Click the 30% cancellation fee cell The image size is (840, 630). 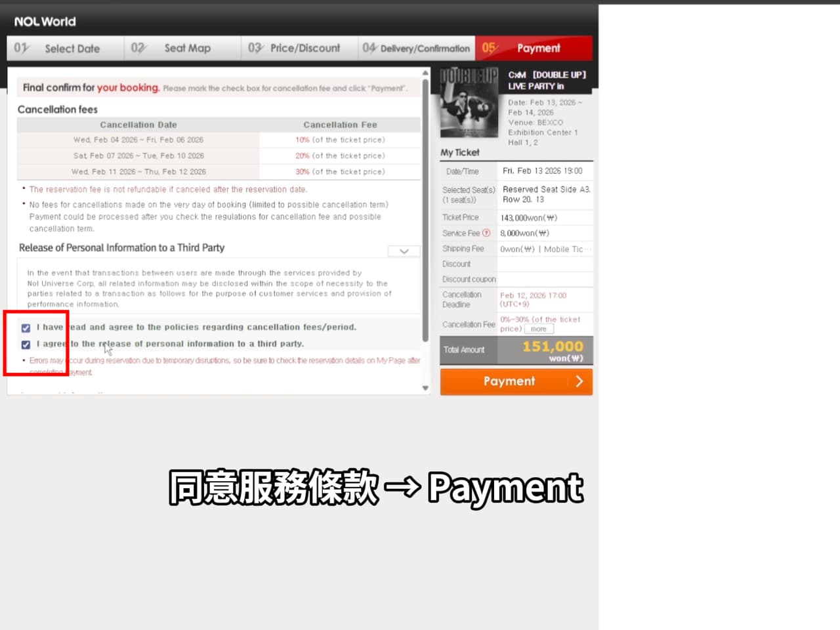click(x=340, y=171)
